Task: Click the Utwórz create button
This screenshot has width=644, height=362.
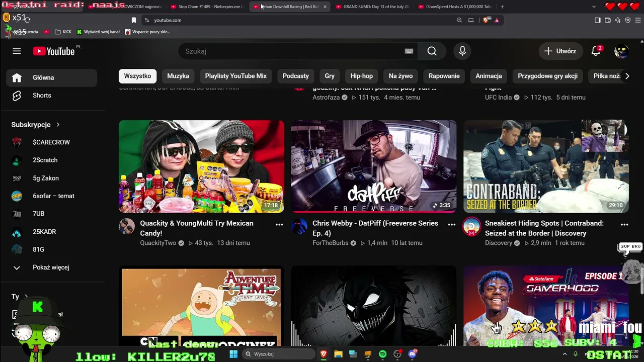Action: click(560, 51)
